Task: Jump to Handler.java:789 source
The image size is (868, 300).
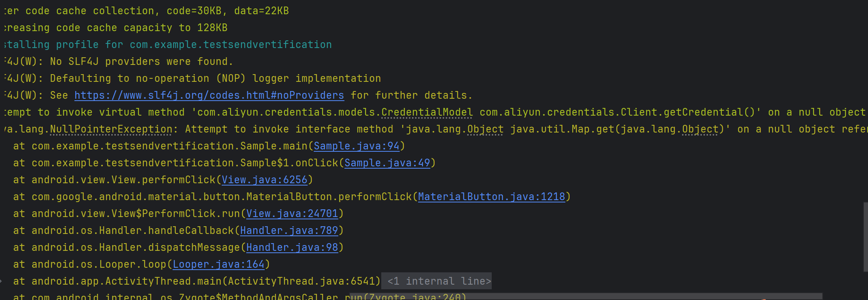Action: coord(289,230)
